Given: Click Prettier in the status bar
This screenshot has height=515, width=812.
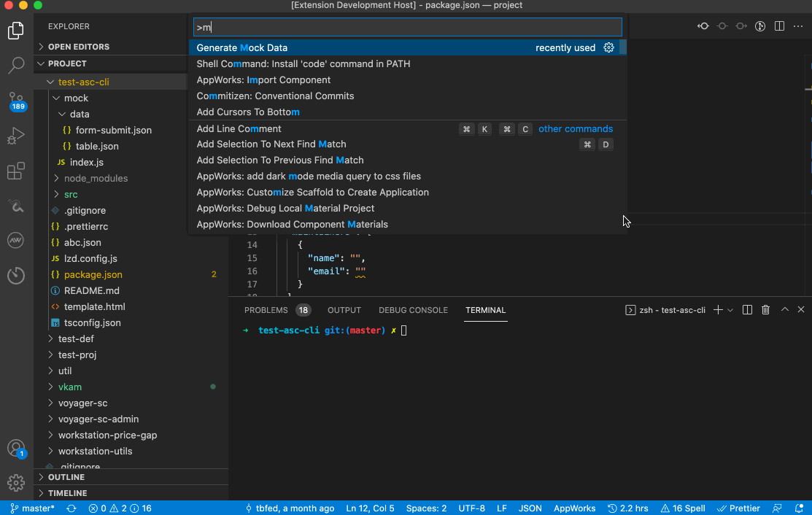Looking at the screenshot, I should point(738,508).
